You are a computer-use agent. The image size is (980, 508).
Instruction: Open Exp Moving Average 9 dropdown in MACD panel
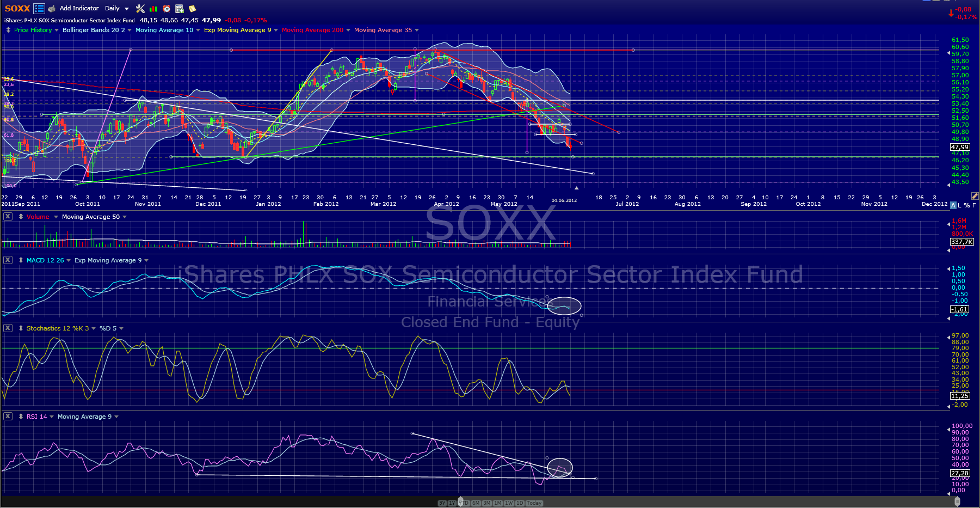(146, 261)
